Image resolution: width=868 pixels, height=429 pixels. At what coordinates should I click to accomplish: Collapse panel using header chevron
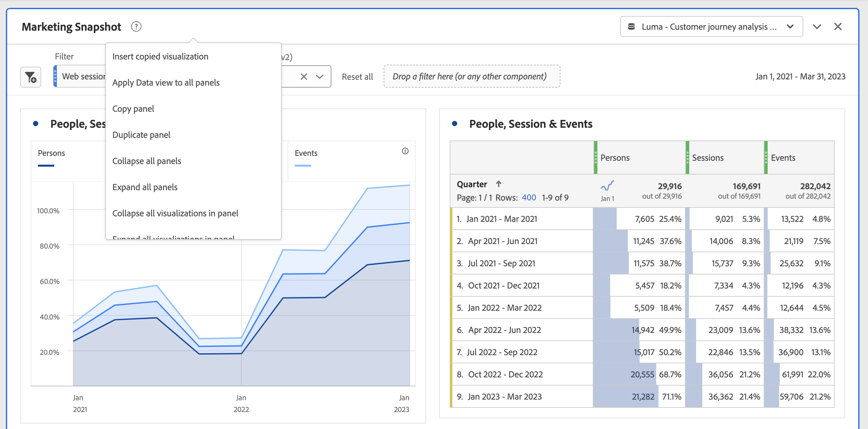point(817,26)
